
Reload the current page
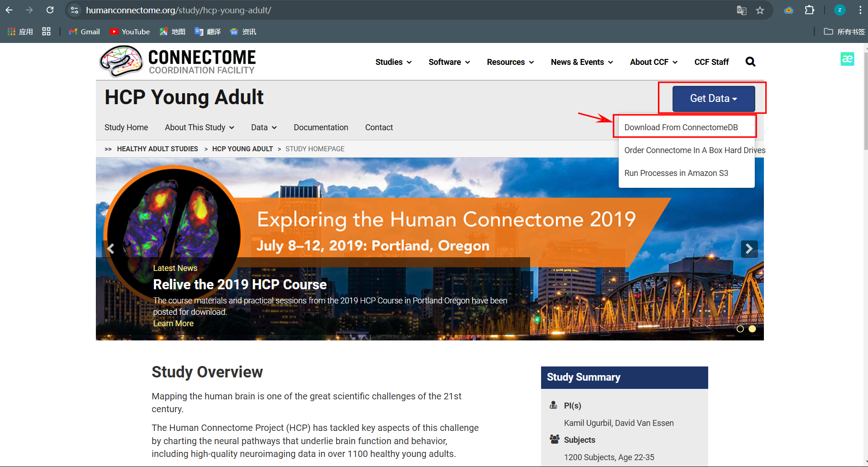(50, 10)
